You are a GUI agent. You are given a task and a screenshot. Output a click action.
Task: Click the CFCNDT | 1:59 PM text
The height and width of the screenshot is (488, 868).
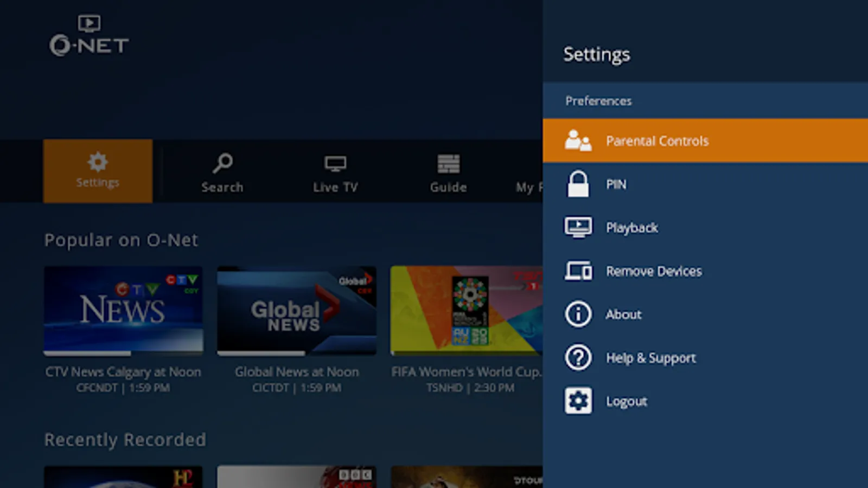(123, 388)
